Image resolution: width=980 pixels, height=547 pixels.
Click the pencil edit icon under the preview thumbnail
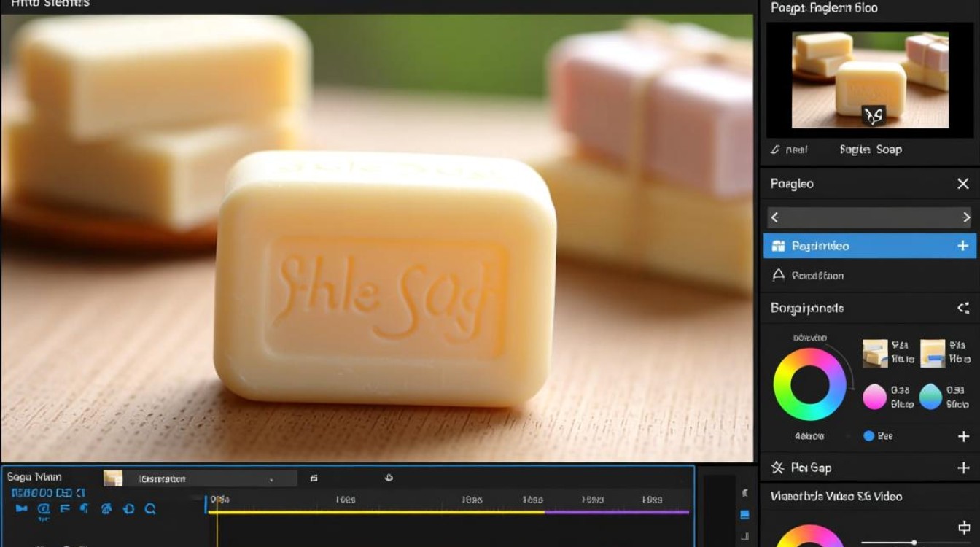point(775,150)
